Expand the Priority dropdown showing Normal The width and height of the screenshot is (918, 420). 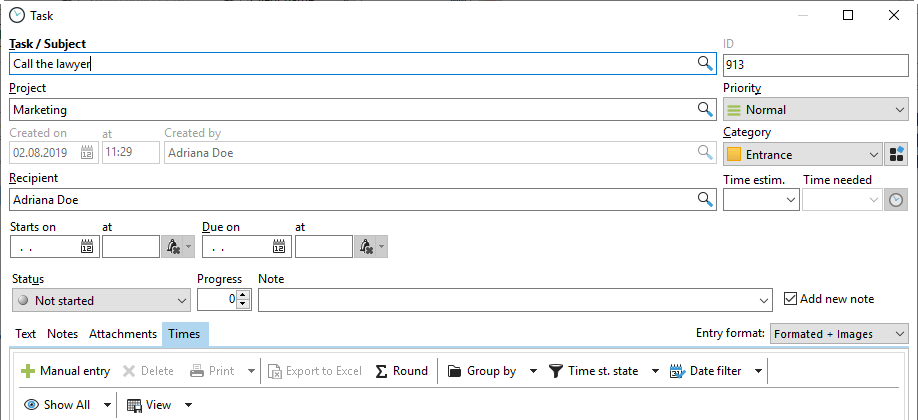(815, 110)
